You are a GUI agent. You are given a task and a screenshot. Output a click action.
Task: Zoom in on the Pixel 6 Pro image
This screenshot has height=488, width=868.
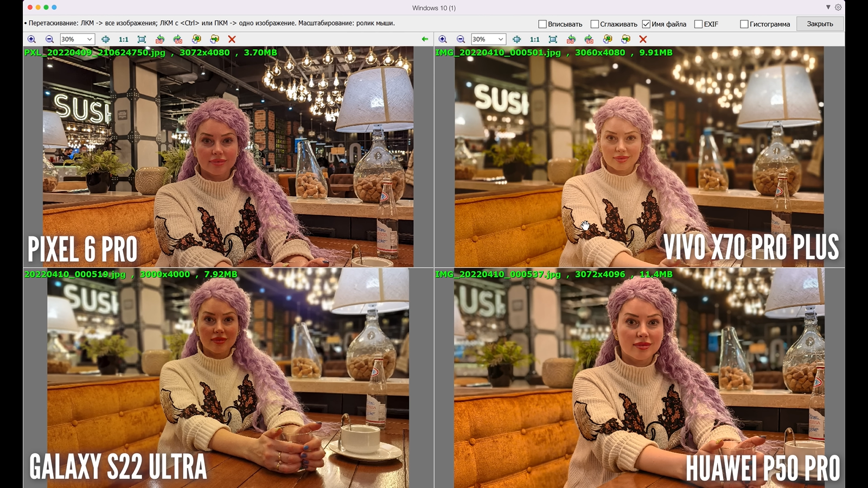click(x=31, y=39)
